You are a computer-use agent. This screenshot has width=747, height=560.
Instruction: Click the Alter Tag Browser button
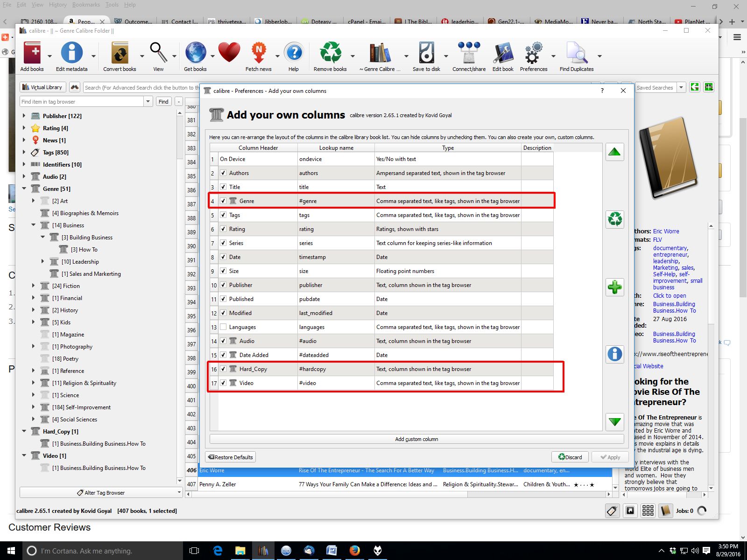tap(101, 493)
